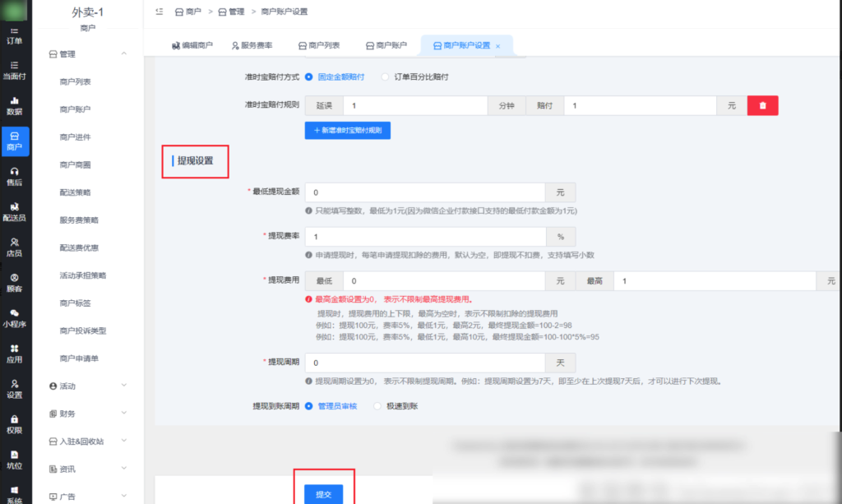Collapse the 管理 sidebar section
The width and height of the screenshot is (842, 504).
tap(124, 54)
